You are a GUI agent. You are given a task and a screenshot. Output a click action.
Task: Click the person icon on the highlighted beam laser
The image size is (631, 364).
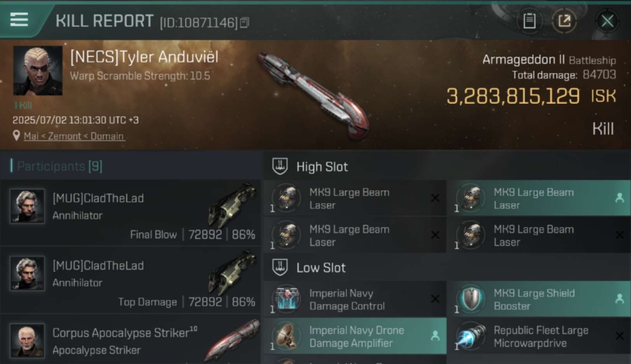tap(619, 198)
